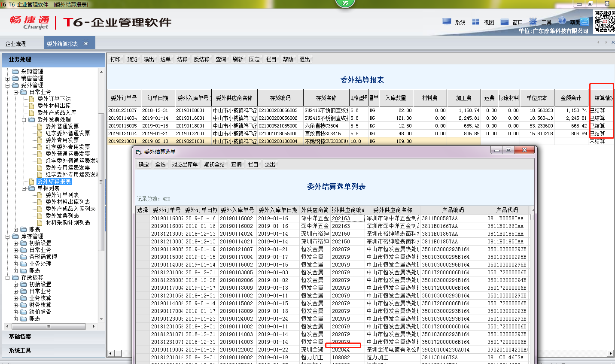The width and height of the screenshot is (615, 364).
Task: Open 委外结算报表 in the tree
Action: (54, 181)
